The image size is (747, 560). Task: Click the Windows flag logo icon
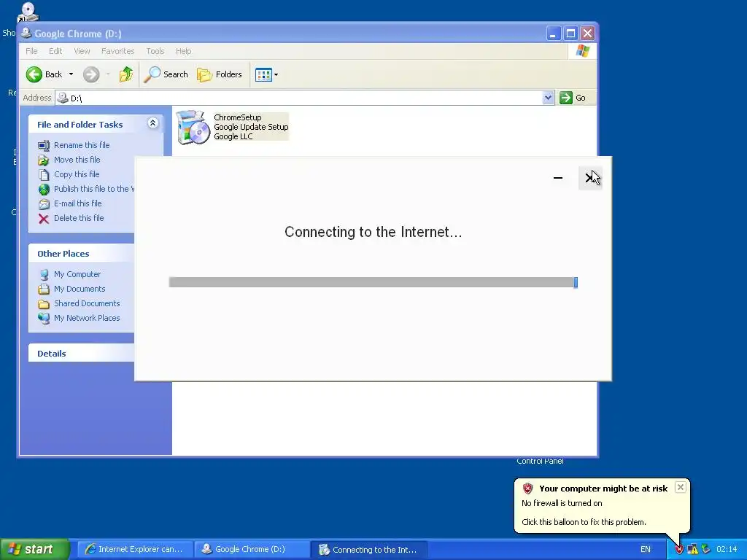583,51
